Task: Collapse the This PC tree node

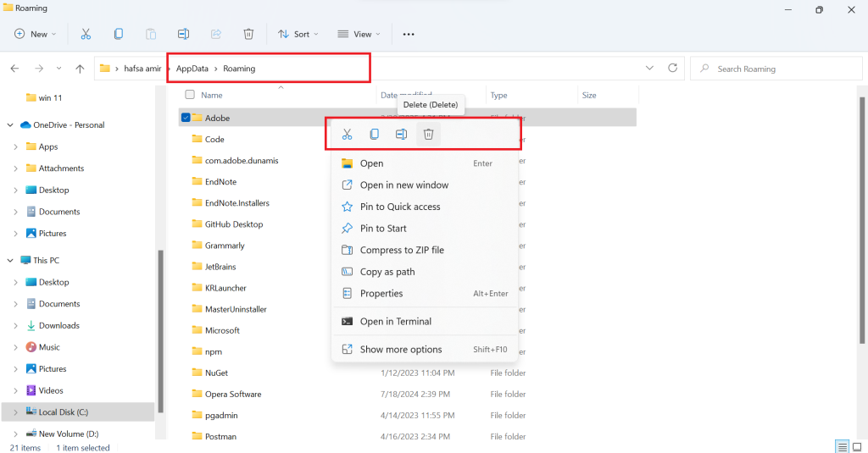Action: point(10,261)
